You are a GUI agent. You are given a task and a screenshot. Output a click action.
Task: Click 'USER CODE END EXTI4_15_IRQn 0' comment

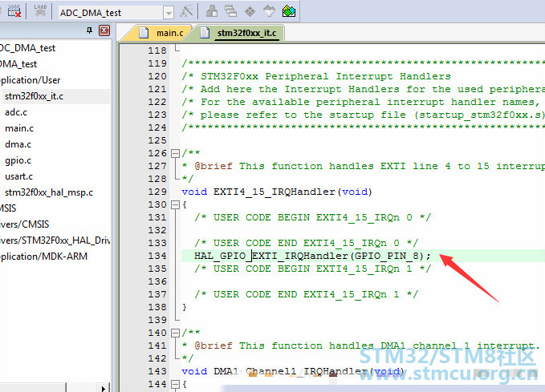click(307, 244)
